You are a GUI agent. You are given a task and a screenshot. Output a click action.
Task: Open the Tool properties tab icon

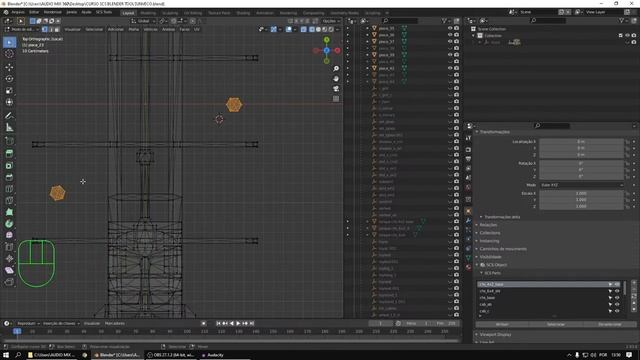click(469, 138)
